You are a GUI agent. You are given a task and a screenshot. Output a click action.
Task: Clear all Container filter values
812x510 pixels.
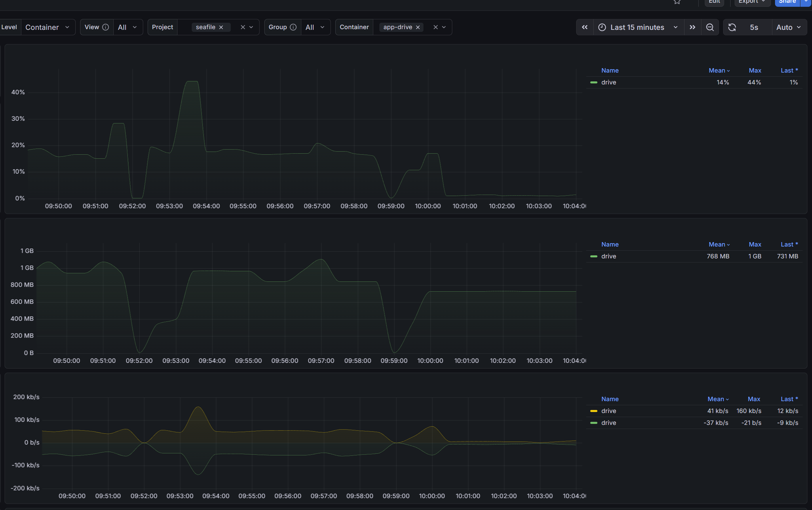click(435, 27)
